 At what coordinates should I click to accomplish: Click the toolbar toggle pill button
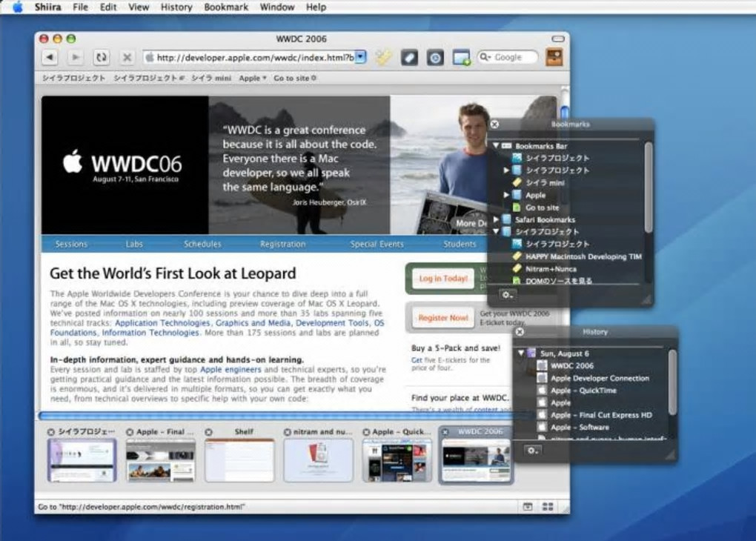click(558, 39)
